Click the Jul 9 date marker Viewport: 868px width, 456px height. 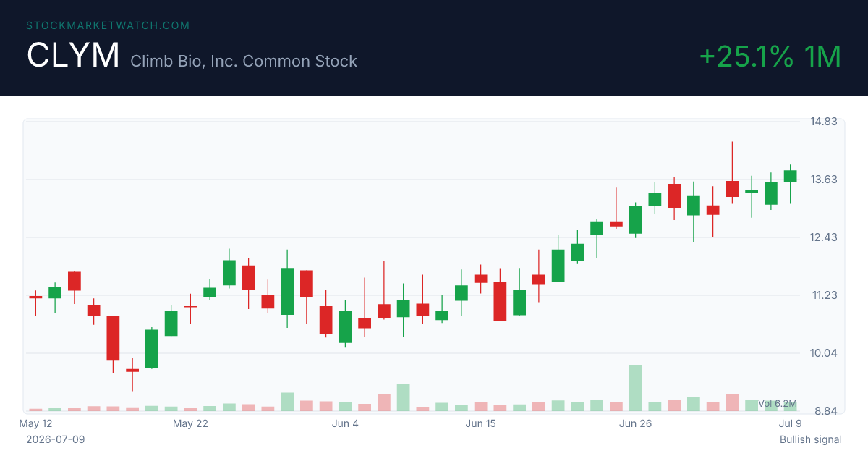coord(790,423)
